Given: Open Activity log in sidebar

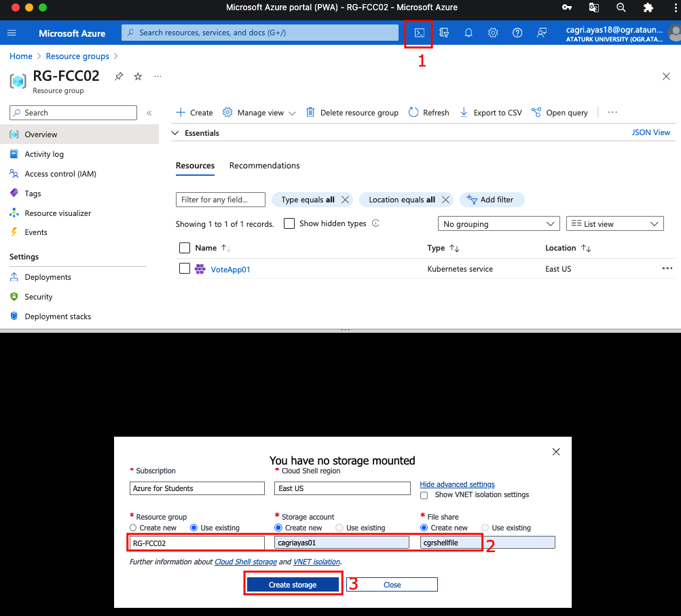Looking at the screenshot, I should [x=44, y=154].
